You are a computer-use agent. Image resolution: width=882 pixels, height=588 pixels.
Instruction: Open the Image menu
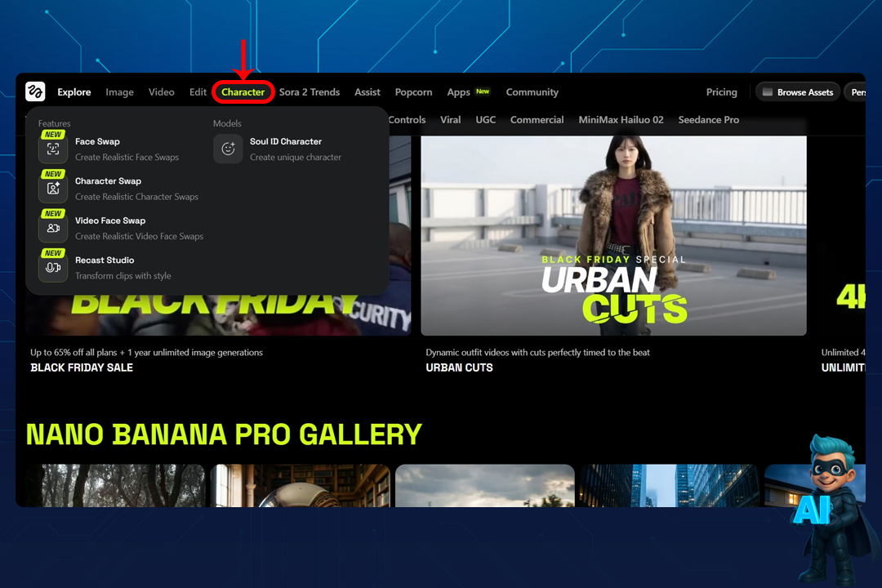119,92
